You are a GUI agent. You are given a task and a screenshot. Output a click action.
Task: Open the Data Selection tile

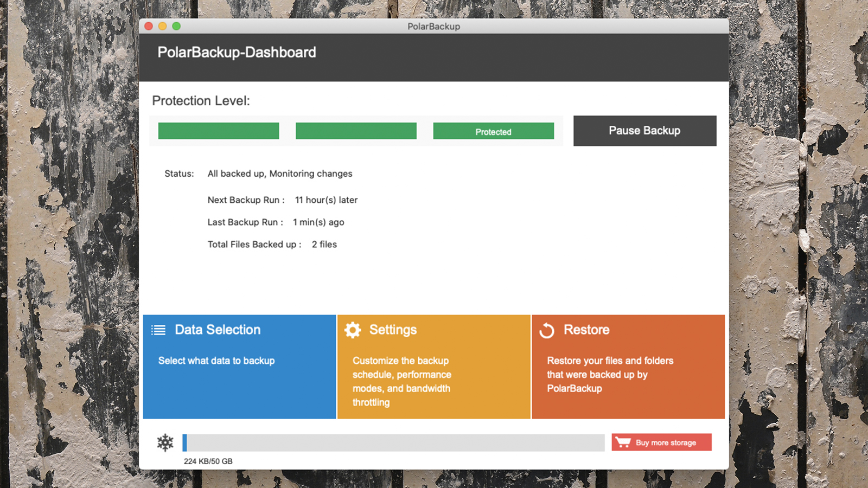(x=239, y=367)
